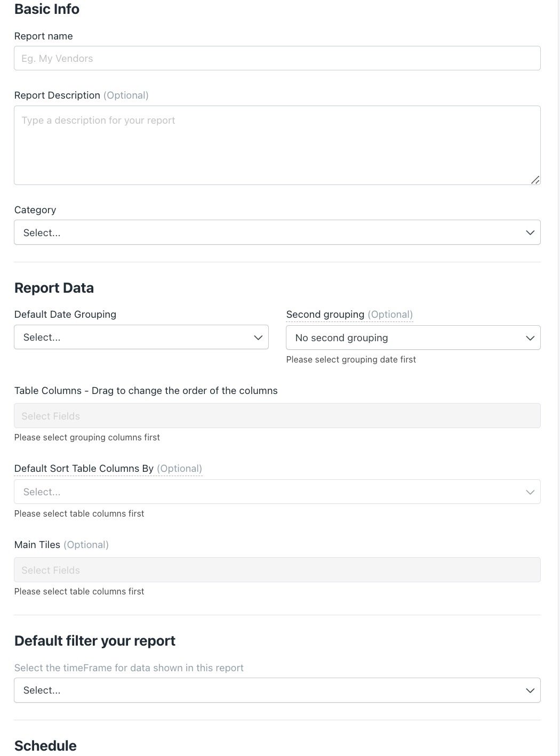This screenshot has width=560, height=756.
Task: Click the Report Data section heading
Action: (x=54, y=288)
